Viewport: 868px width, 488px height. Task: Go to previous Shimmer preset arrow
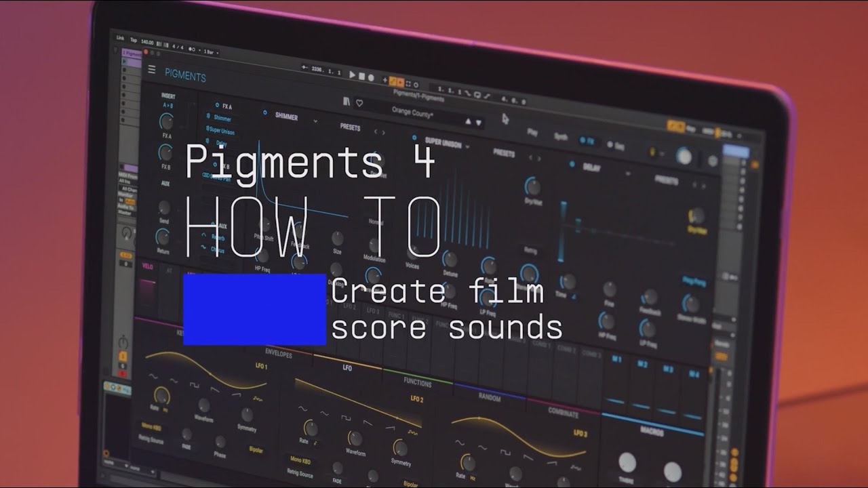point(375,131)
